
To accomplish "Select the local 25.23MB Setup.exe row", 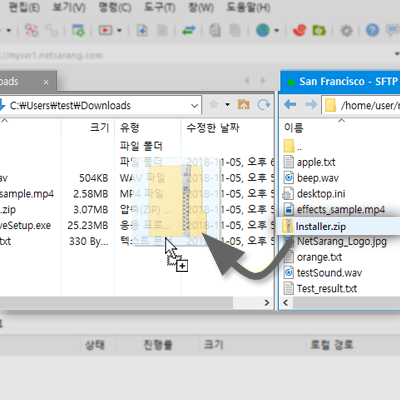I will pos(137,226).
